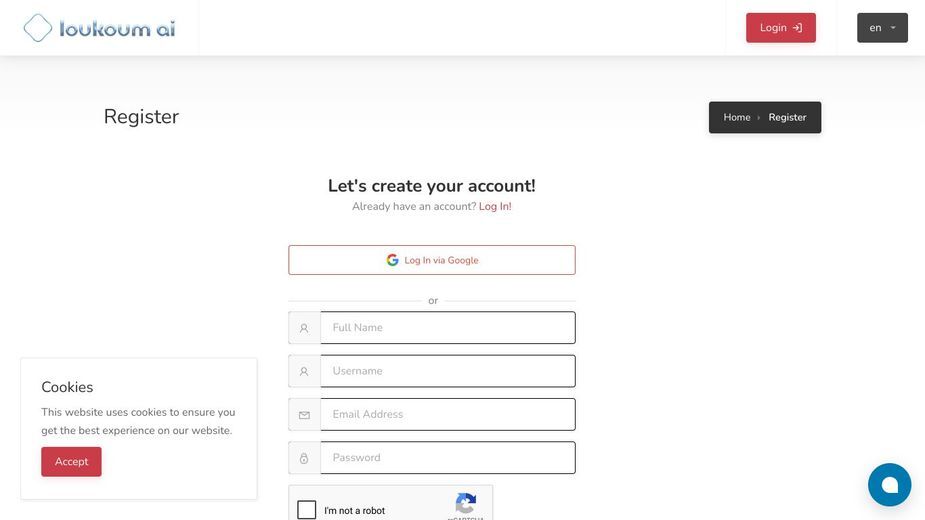Focus the Full Name field
925x520 pixels.
[448, 328]
